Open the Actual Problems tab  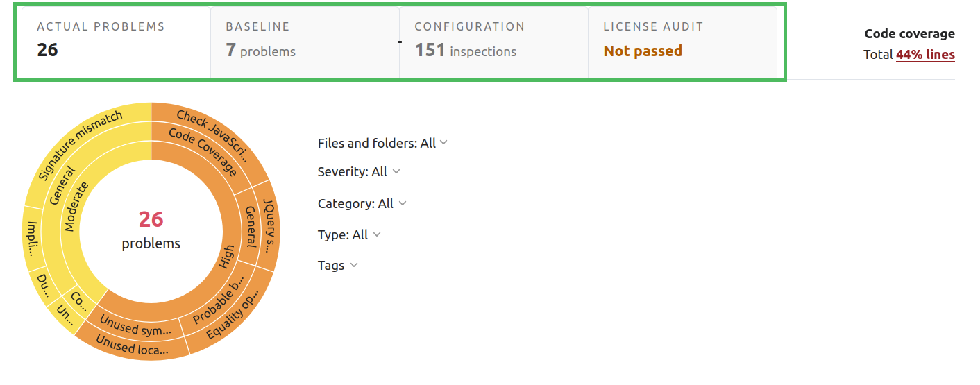[116, 42]
